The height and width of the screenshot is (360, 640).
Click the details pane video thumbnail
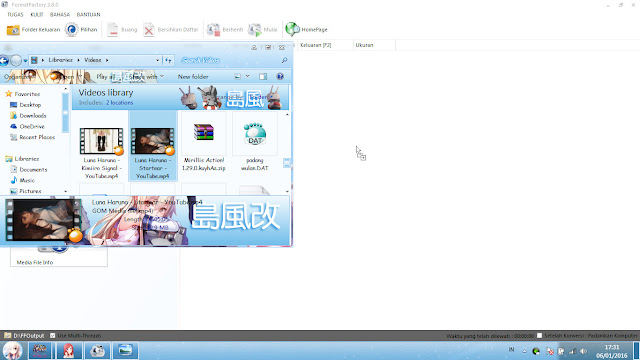pos(43,220)
